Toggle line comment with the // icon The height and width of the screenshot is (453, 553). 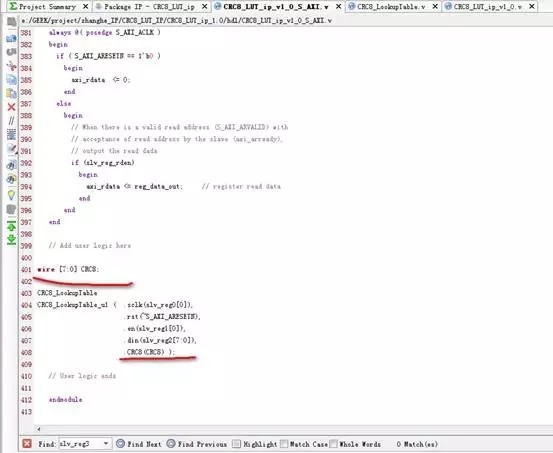[x=11, y=121]
